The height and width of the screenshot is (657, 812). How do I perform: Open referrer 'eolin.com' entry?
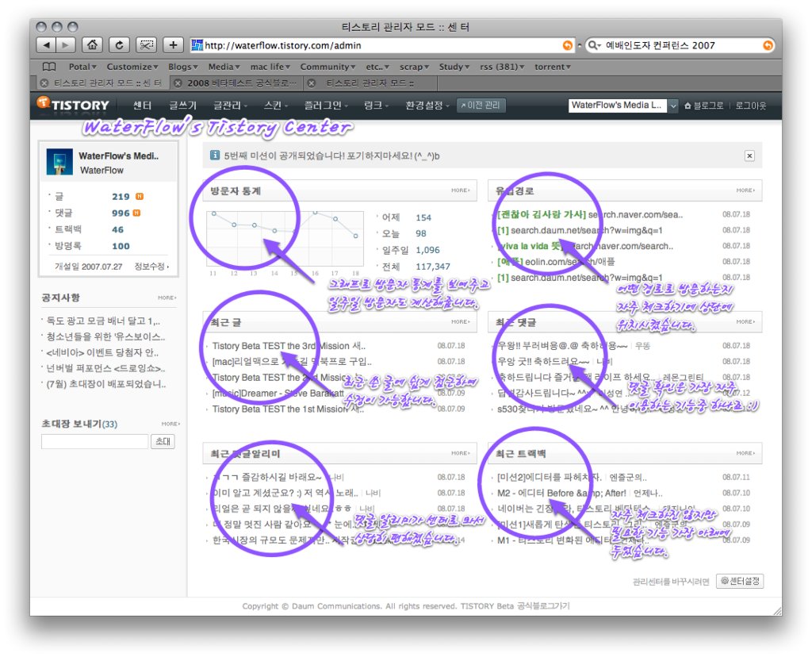[x=556, y=262]
